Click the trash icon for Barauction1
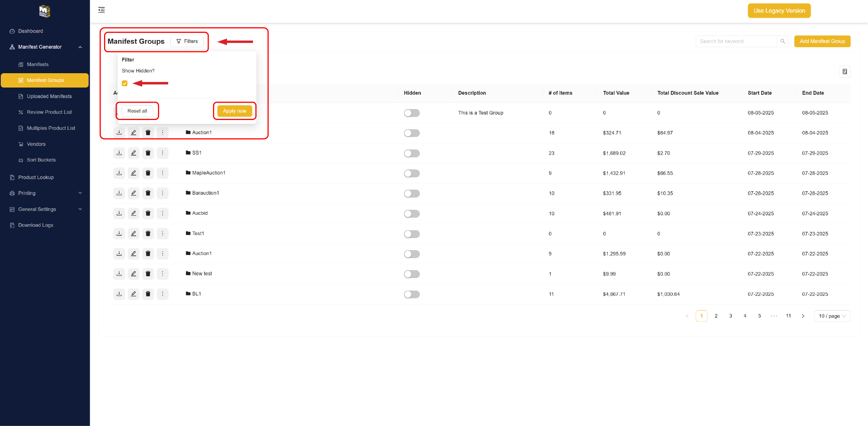The image size is (868, 426). click(x=148, y=193)
